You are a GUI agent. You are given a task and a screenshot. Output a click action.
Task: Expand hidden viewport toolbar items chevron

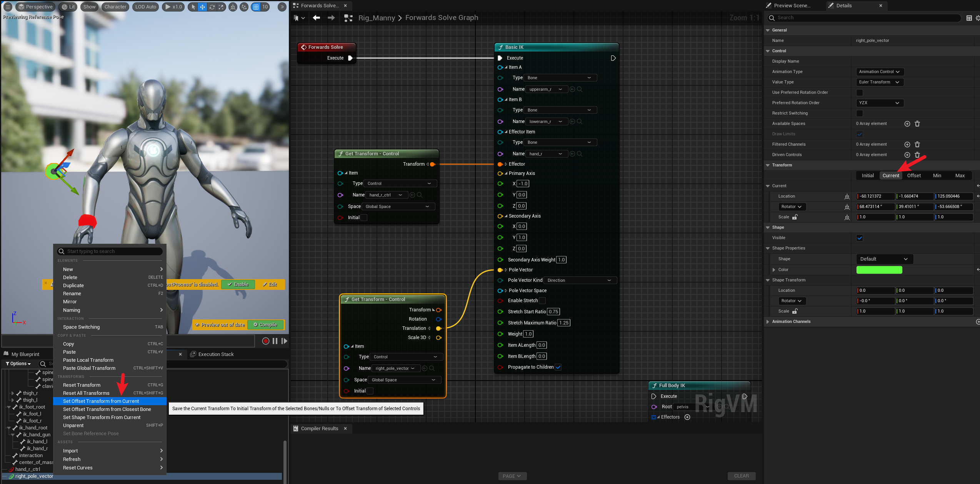click(x=282, y=7)
